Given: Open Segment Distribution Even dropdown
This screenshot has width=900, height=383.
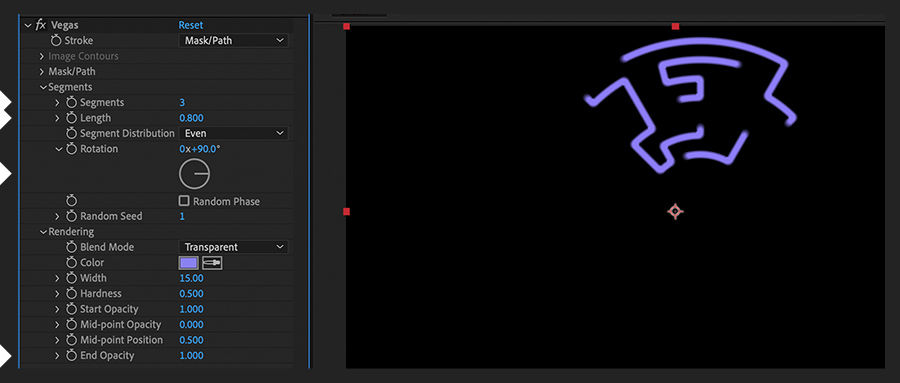Looking at the screenshot, I should (234, 133).
